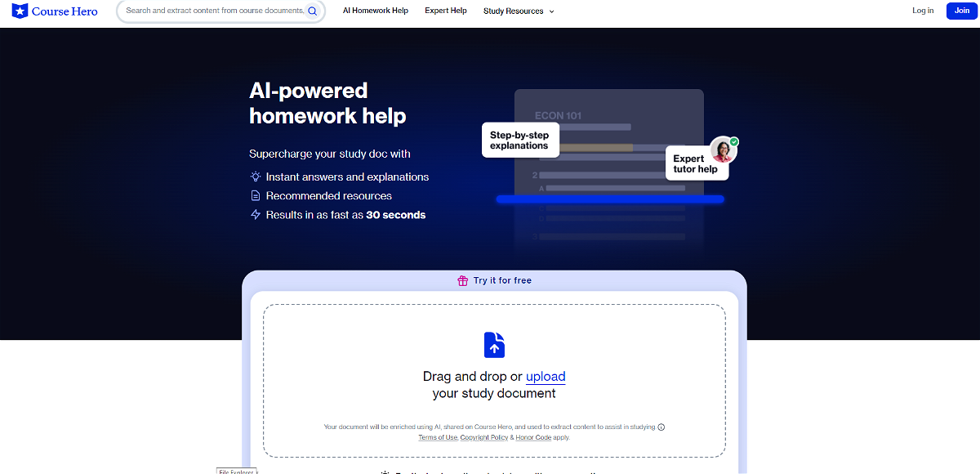
Task: Expand the Study Resources dropdown
Action: (519, 11)
